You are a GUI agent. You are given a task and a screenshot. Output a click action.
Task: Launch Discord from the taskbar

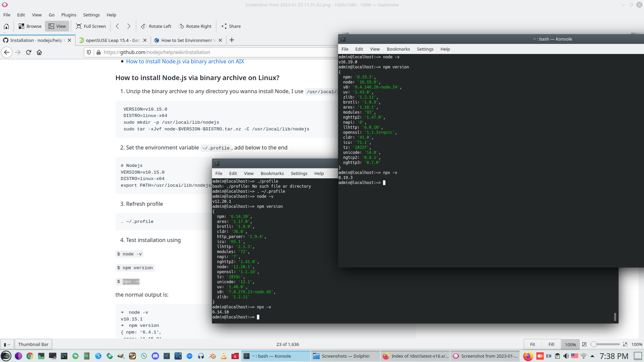tap(155, 356)
